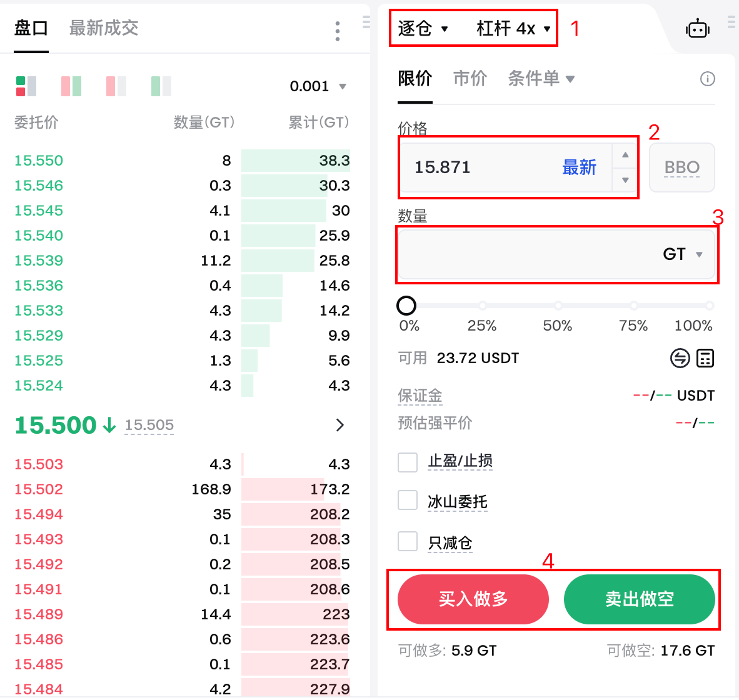Select the 市价 order type tab
This screenshot has width=739, height=700.
click(470, 79)
